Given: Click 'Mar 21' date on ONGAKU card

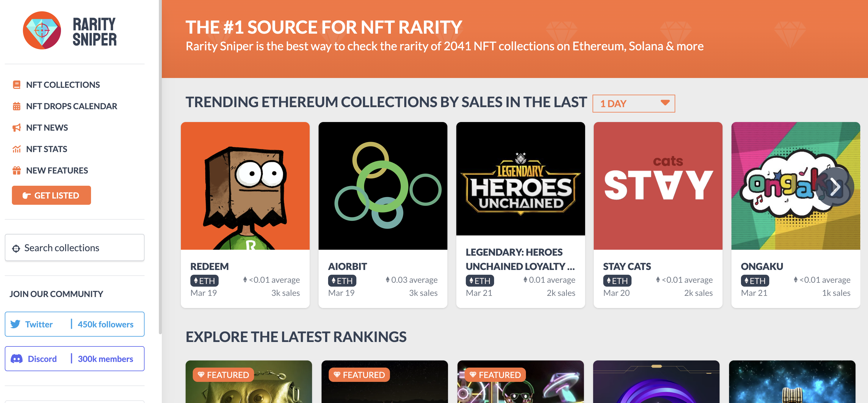Looking at the screenshot, I should (x=754, y=293).
